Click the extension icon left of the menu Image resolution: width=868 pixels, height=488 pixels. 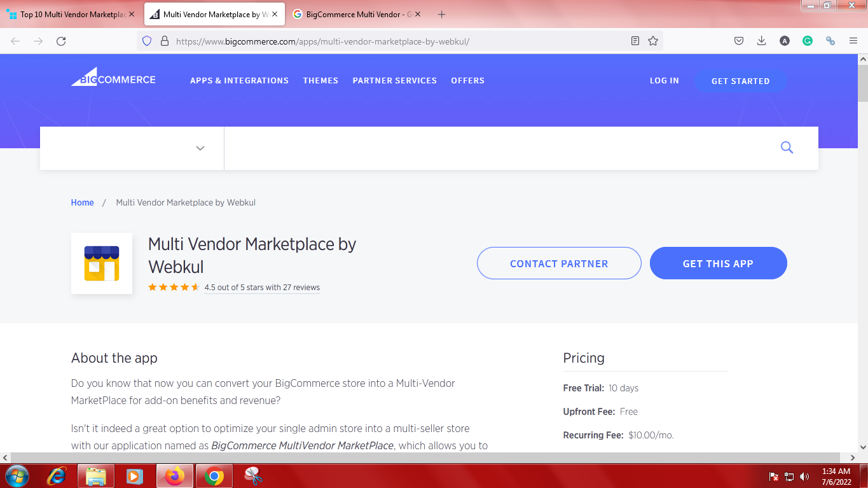[830, 41]
